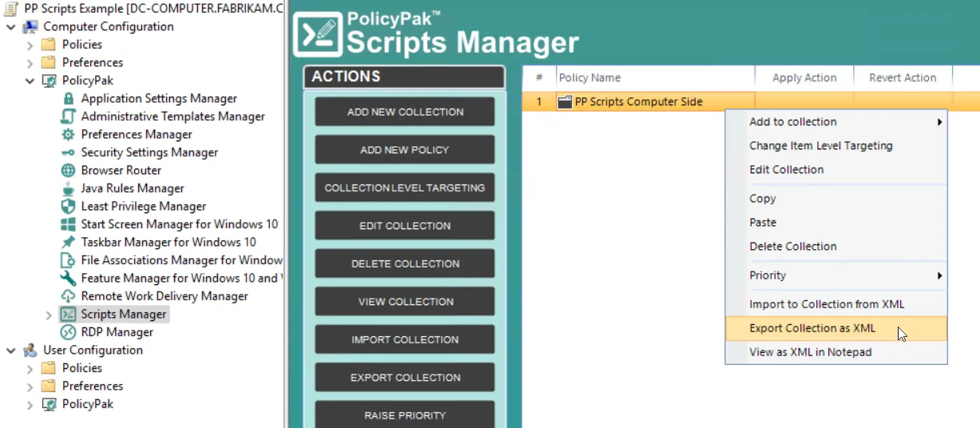This screenshot has height=428, width=980.
Task: Click the Apply Action column header
Action: [804, 77]
